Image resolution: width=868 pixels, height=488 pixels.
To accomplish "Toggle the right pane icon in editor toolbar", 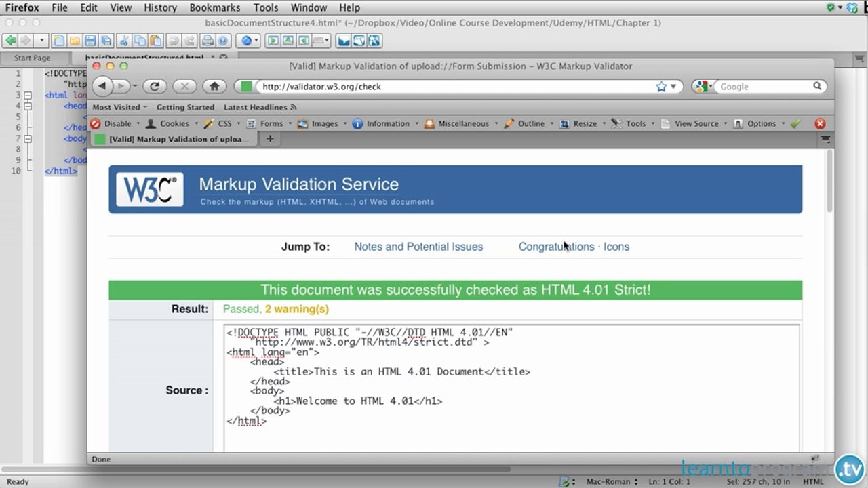I will coord(304,41).
